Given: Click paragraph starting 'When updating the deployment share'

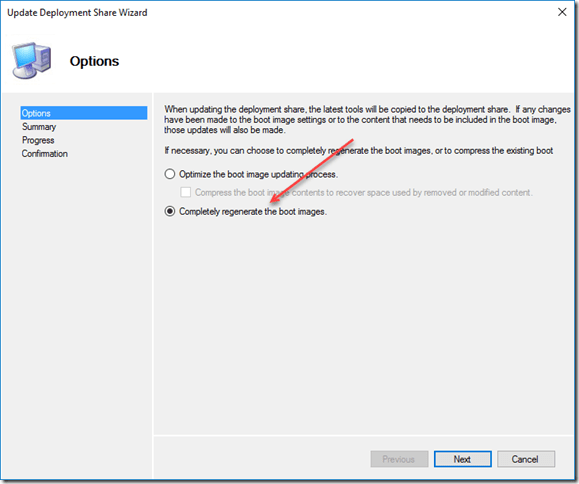Looking at the screenshot, I should [367, 120].
